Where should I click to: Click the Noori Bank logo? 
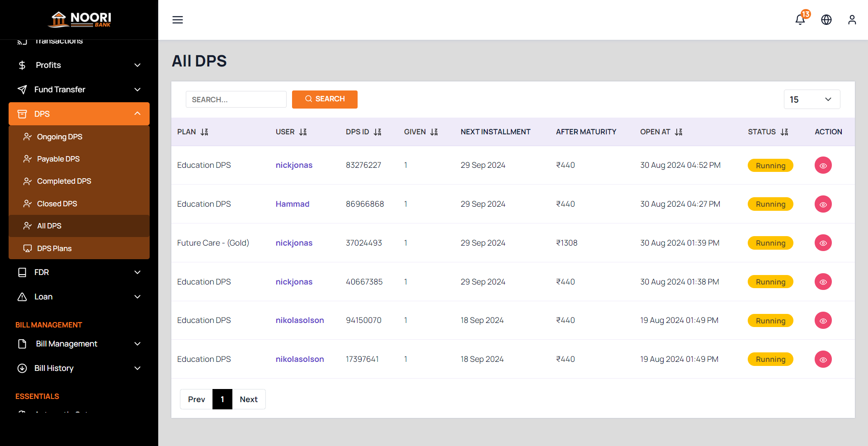coord(79,19)
